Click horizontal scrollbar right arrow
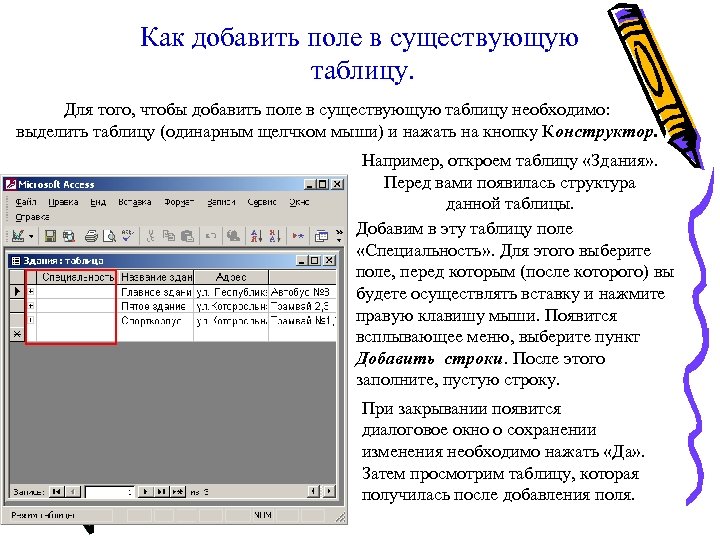The image size is (720, 540). 329,491
